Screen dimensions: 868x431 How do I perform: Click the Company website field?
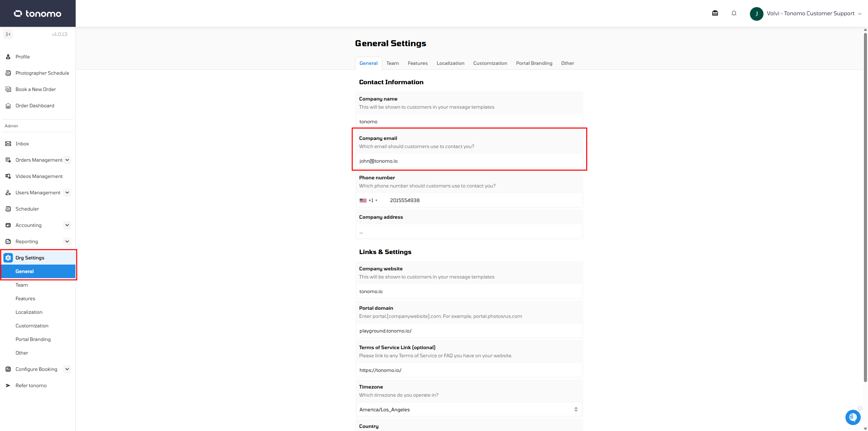click(x=469, y=291)
